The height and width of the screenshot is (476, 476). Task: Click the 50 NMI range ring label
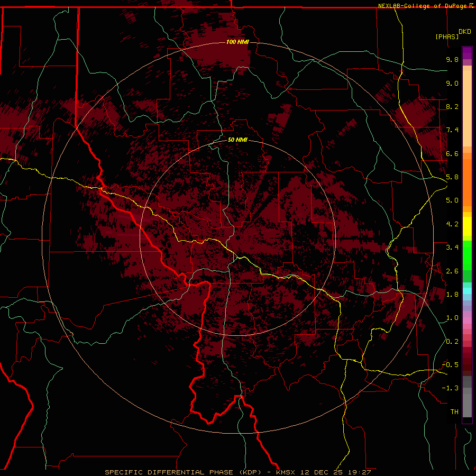coord(237,140)
